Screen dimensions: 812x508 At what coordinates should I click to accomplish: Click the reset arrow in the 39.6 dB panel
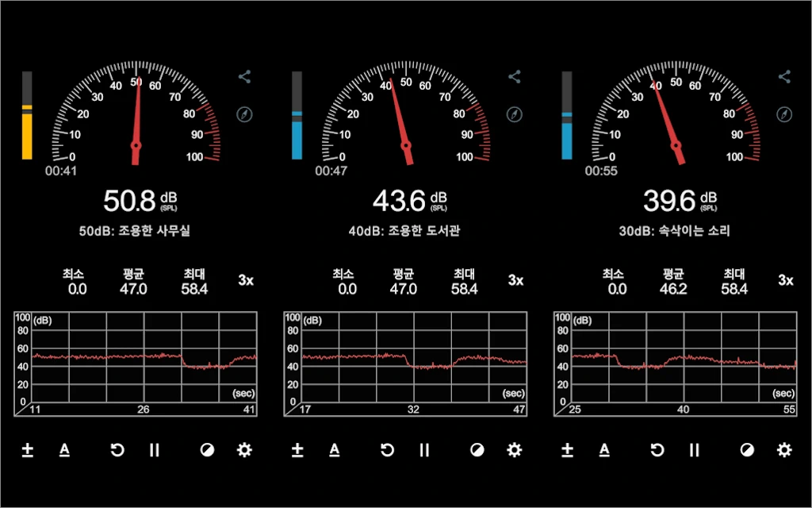coord(657,450)
